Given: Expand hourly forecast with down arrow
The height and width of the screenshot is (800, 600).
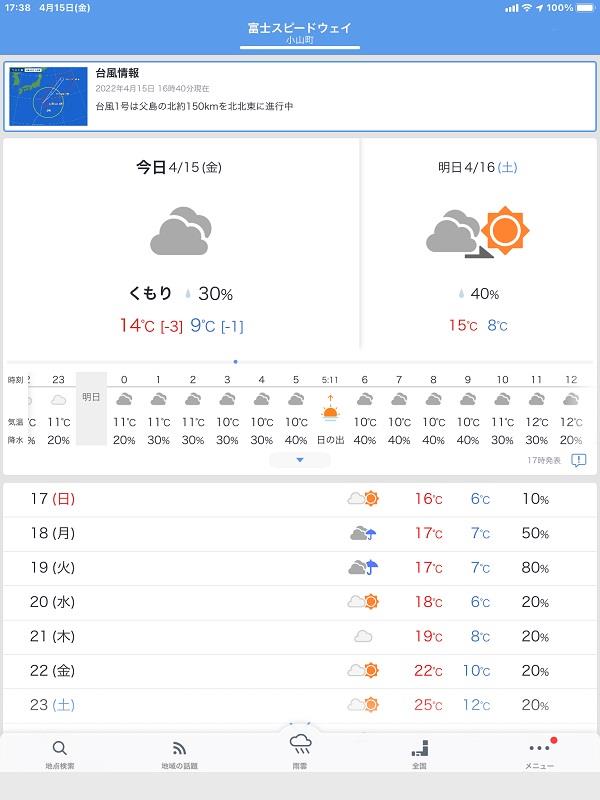Looking at the screenshot, I should pyautogui.click(x=300, y=460).
